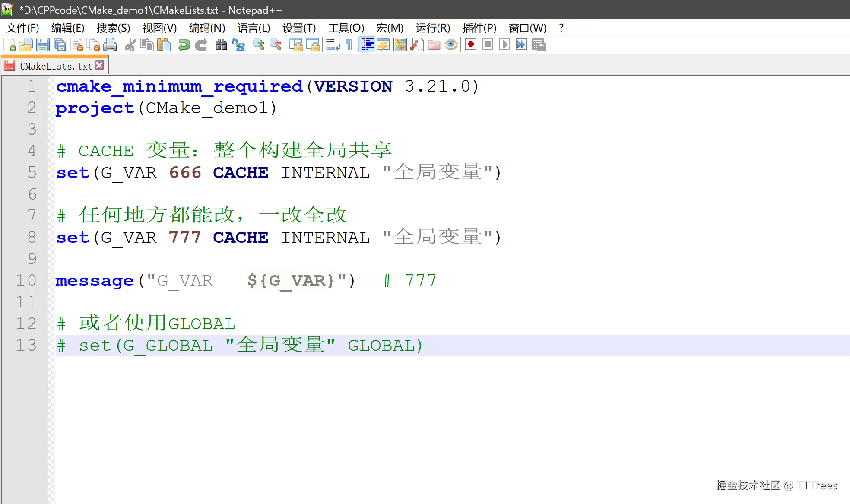Open Find with the binoculars icon

pos(221,45)
